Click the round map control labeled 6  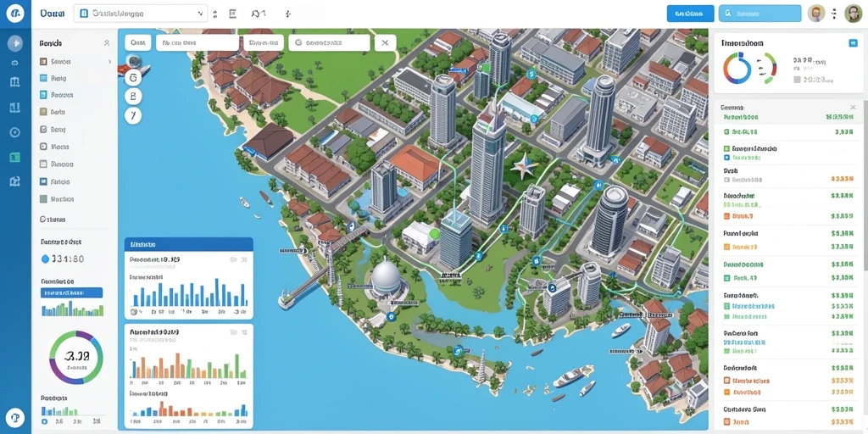pyautogui.click(x=133, y=78)
